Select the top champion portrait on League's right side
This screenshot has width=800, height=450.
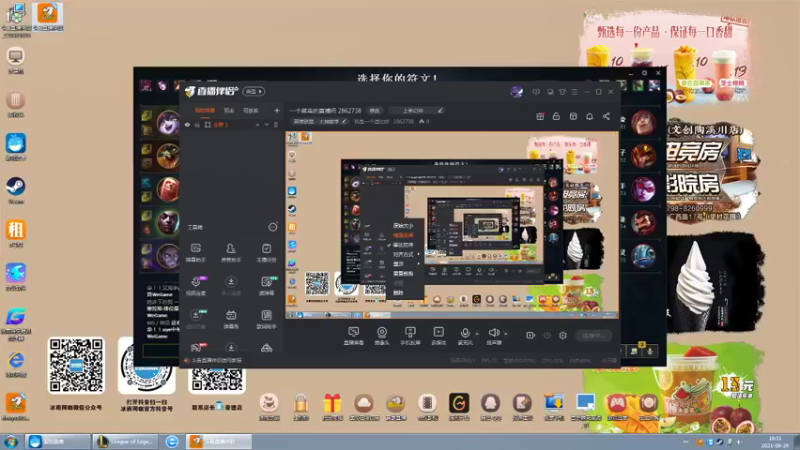[643, 123]
